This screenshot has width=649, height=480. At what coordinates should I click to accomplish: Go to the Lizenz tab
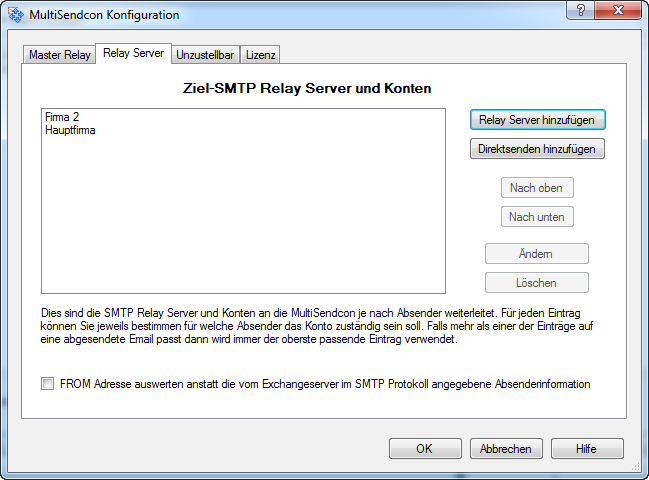[x=260, y=55]
